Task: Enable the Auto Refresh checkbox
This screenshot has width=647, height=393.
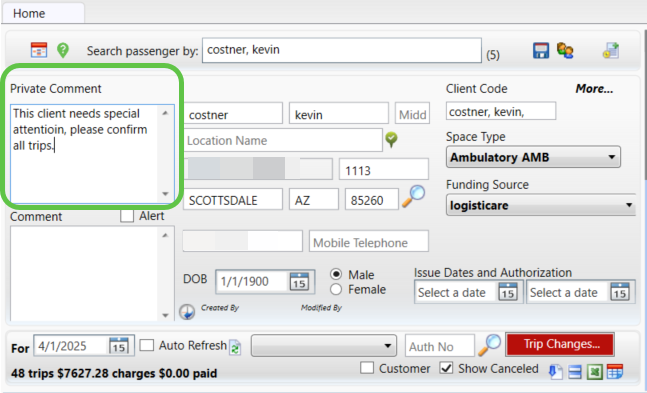Action: (146, 345)
